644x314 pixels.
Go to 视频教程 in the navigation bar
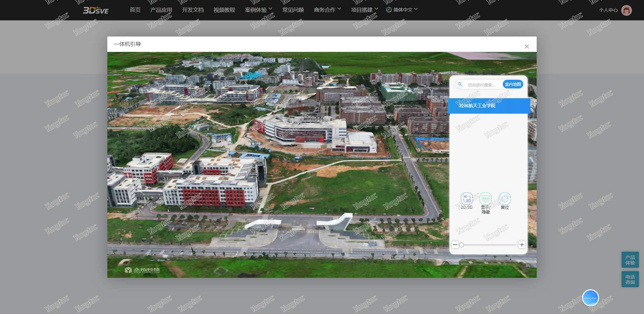(x=224, y=10)
